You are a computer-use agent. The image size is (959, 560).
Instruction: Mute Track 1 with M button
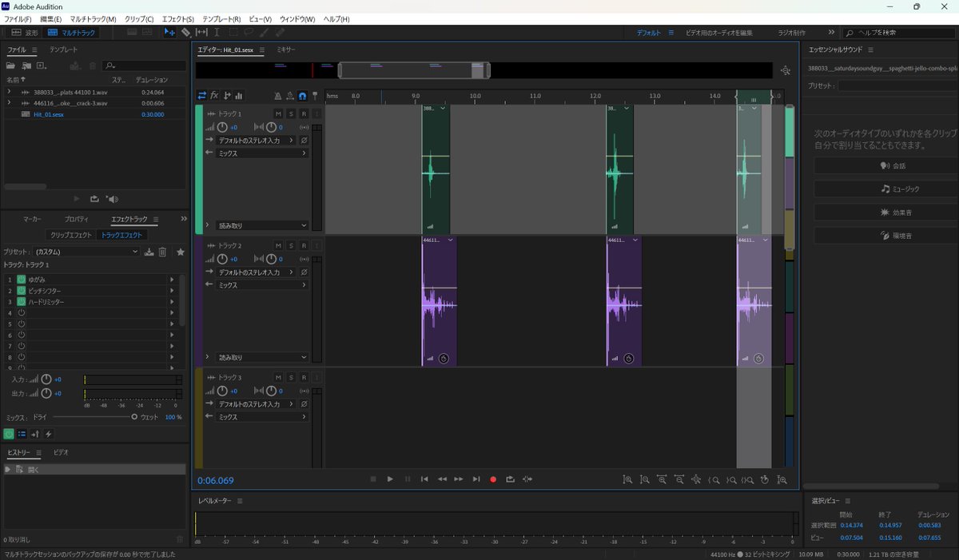(x=278, y=113)
